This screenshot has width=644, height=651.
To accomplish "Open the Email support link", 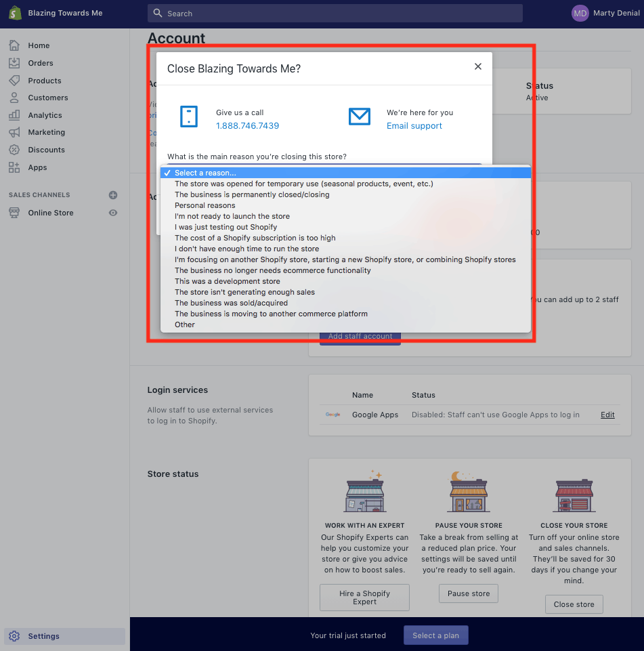I will pos(414,126).
